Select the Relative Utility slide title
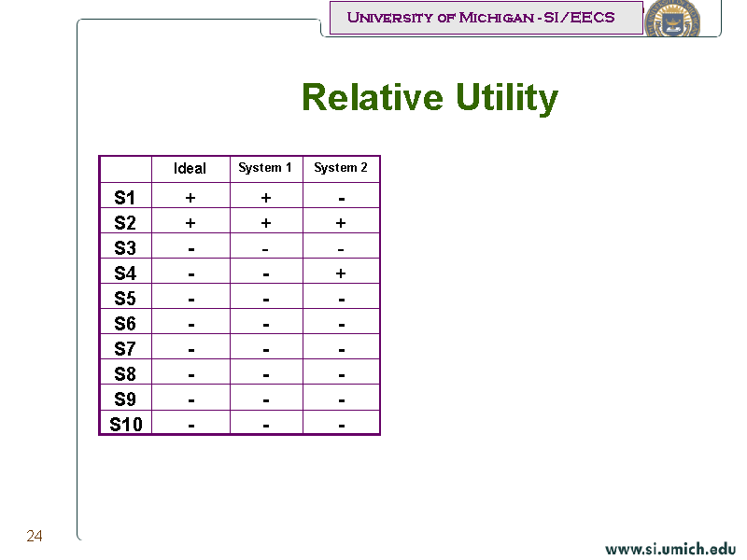 [430, 97]
